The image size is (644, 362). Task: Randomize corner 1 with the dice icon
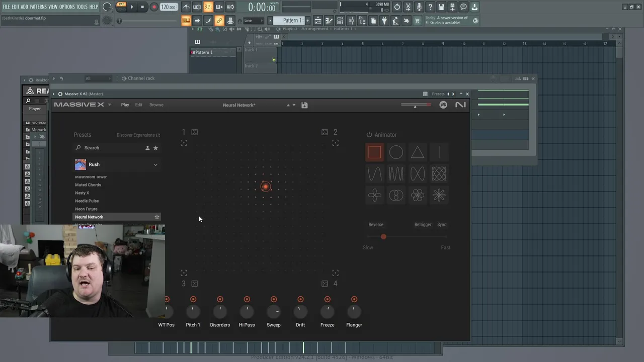coord(195,132)
